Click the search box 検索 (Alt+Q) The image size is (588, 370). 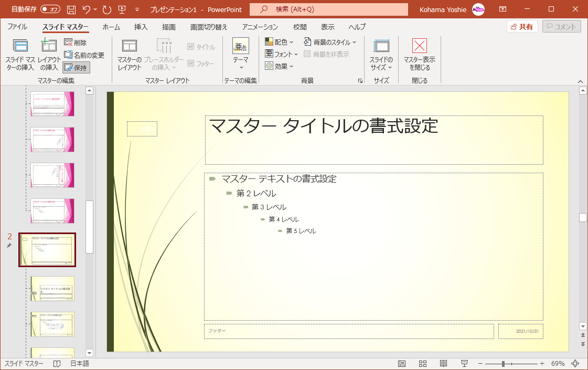(329, 9)
